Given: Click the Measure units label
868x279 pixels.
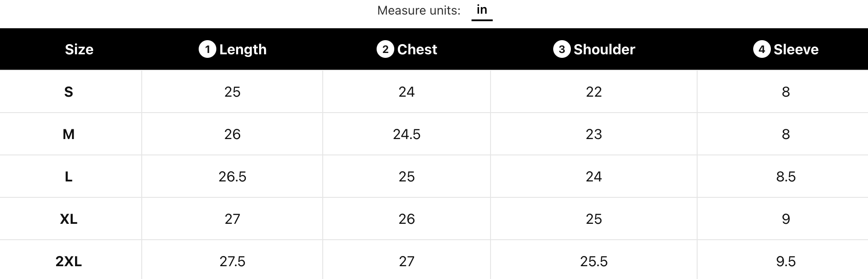Looking at the screenshot, I should point(419,11).
